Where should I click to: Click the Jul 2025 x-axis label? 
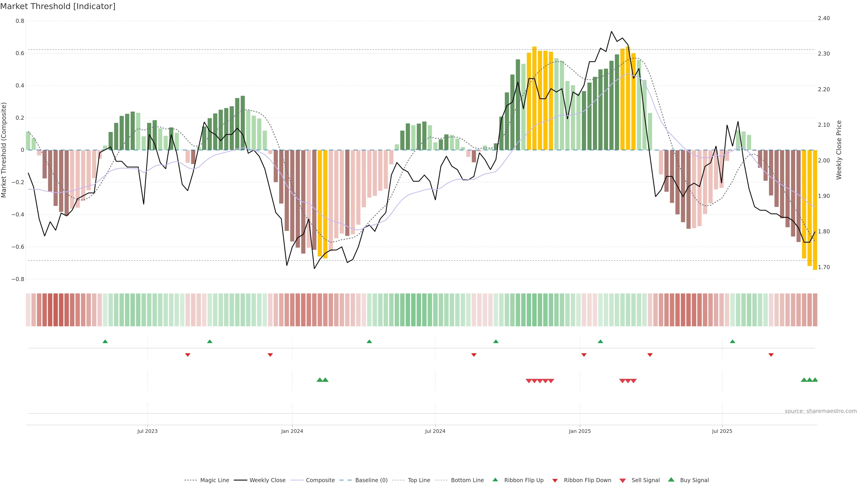722,431
